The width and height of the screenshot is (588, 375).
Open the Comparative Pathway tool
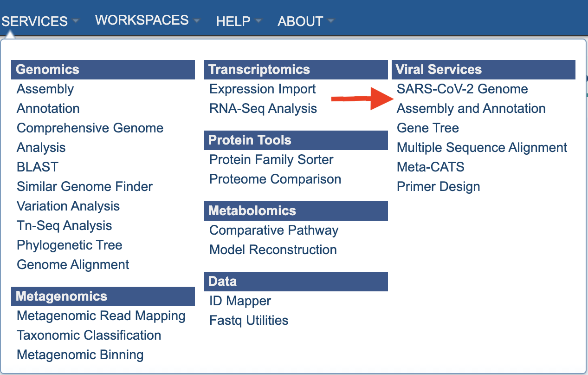point(274,230)
